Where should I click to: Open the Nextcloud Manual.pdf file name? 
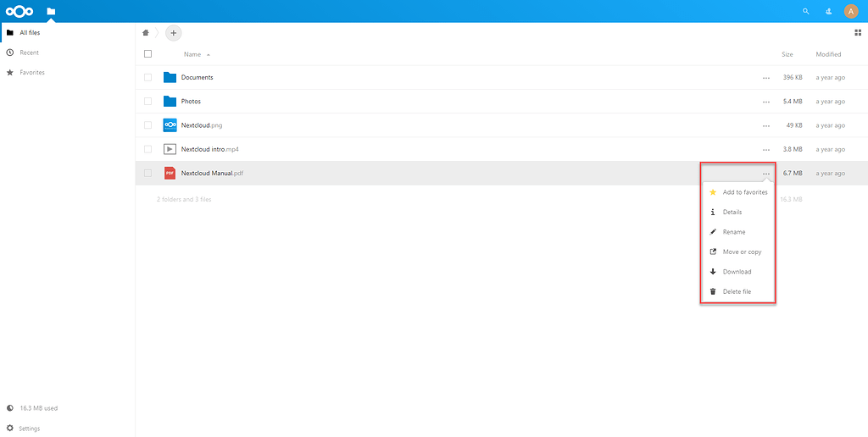pyautogui.click(x=213, y=173)
